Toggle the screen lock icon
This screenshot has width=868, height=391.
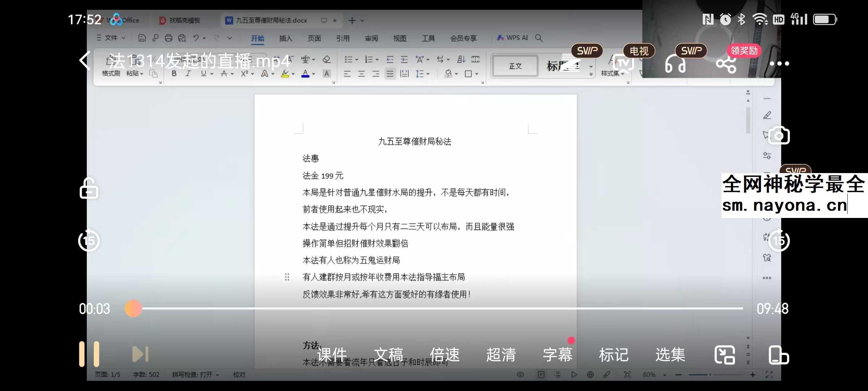click(89, 188)
